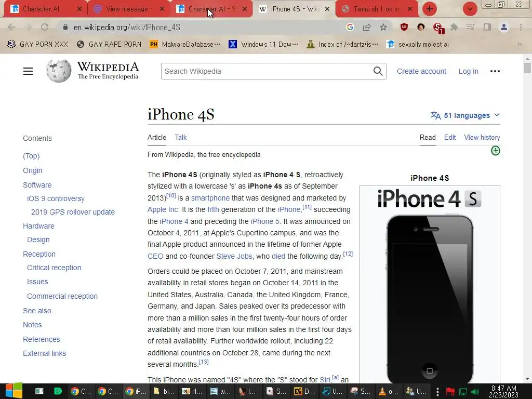Open the three-dots personal tools menu
Viewport: 532px width, 399px height.
point(495,71)
